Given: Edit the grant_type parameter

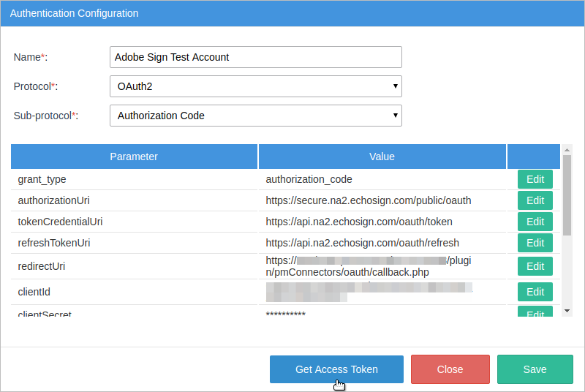Looking at the screenshot, I should pos(535,179).
